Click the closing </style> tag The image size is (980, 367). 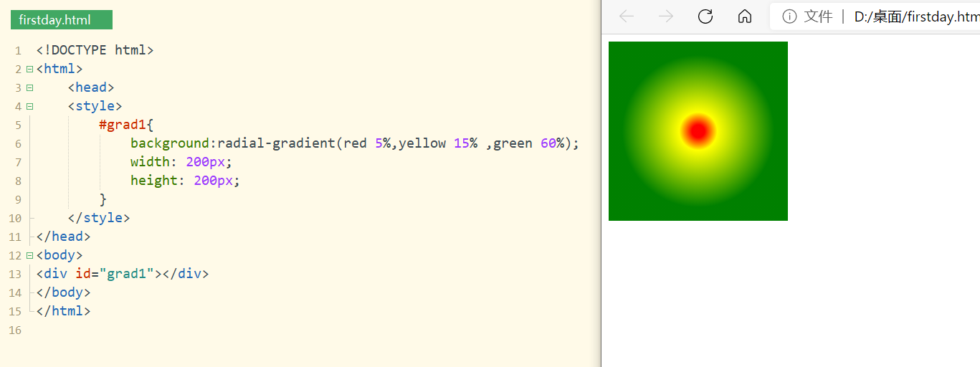pos(99,218)
